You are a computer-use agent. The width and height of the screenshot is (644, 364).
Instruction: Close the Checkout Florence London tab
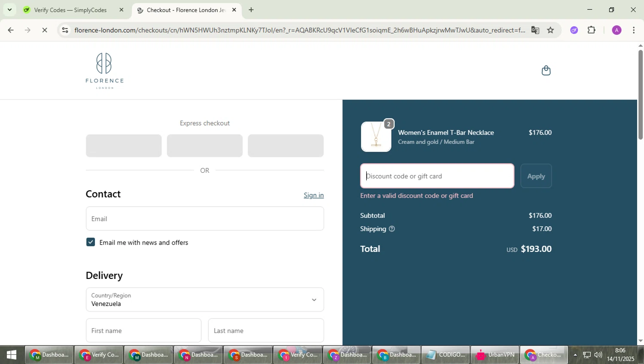(234, 10)
